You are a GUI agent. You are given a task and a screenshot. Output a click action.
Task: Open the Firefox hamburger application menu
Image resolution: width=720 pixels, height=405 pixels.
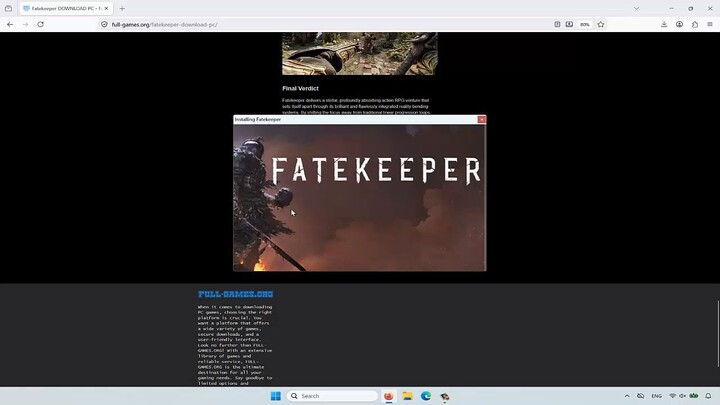tap(710, 24)
